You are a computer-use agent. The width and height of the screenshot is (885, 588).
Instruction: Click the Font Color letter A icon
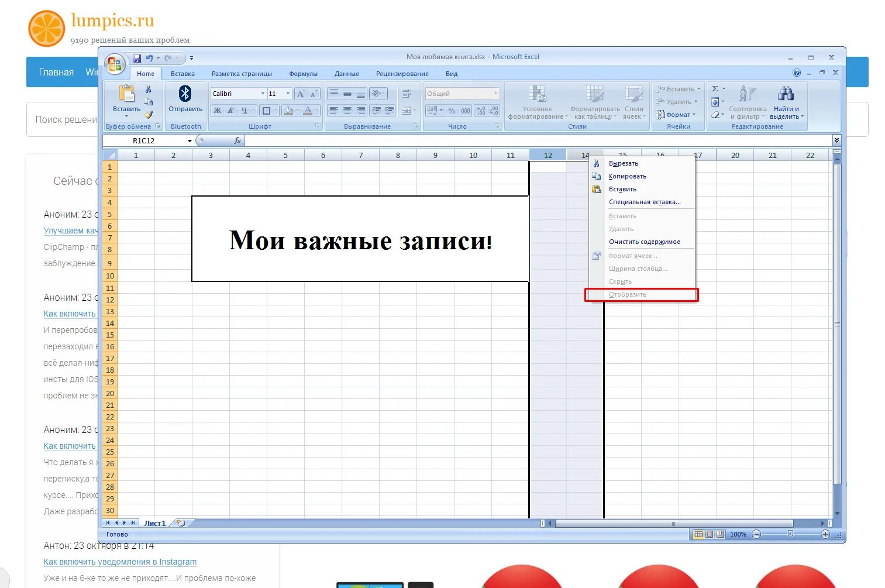point(308,111)
